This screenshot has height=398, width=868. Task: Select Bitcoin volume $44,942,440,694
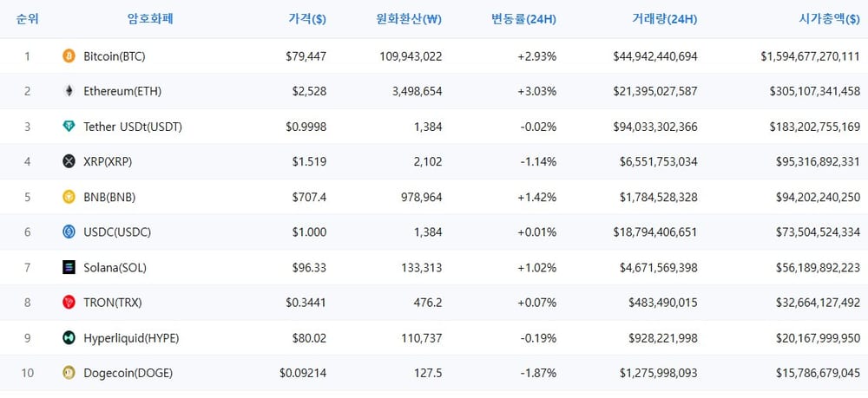pyautogui.click(x=655, y=56)
